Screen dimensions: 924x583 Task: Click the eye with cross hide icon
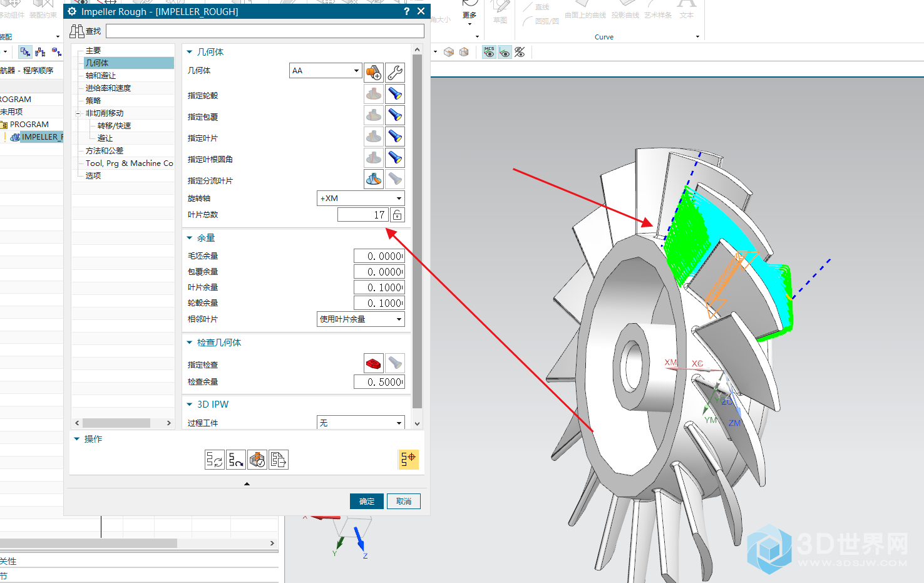click(520, 52)
